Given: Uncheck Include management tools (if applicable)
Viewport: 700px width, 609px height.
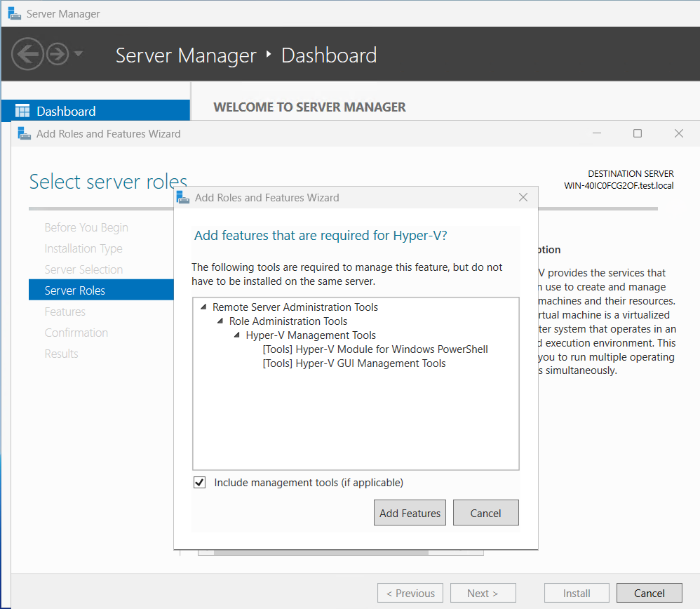Looking at the screenshot, I should click(199, 482).
